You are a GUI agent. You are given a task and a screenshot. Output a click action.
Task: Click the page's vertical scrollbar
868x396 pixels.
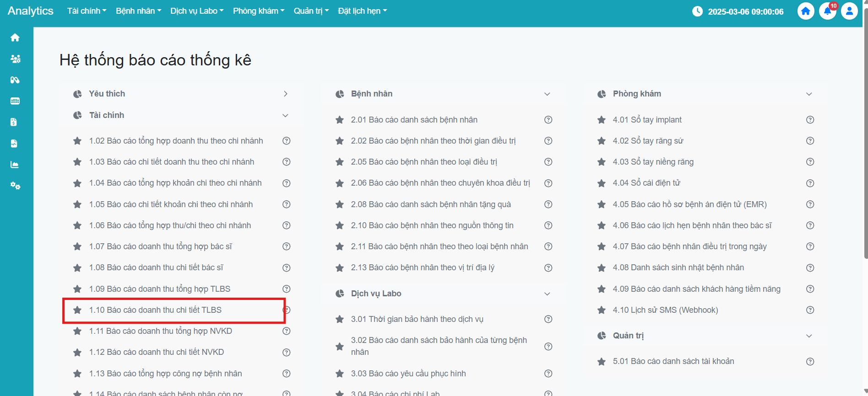pyautogui.click(x=865, y=137)
